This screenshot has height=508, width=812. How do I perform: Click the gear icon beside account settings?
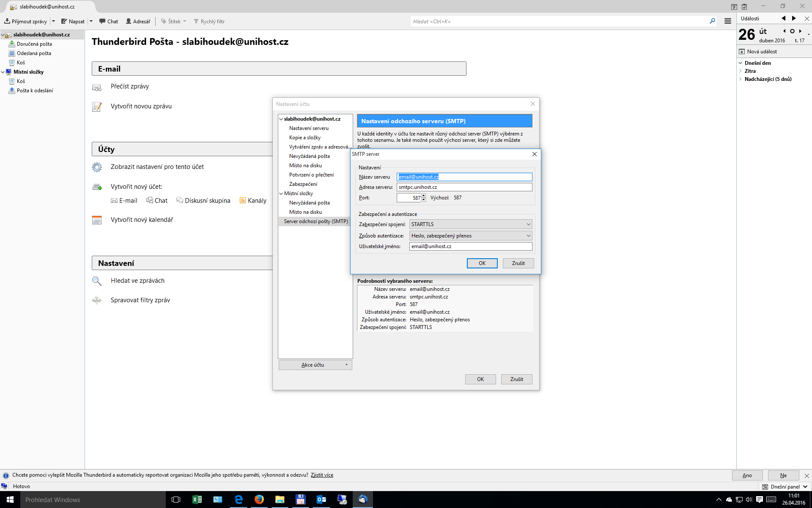click(x=97, y=167)
